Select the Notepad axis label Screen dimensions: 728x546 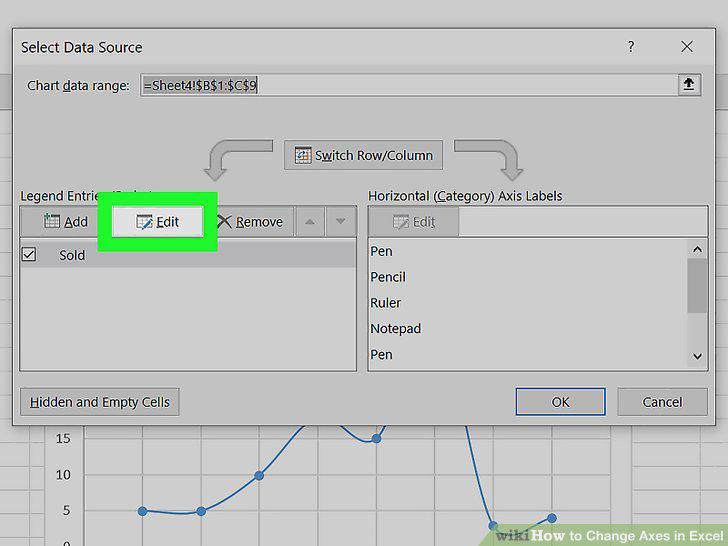pos(396,329)
